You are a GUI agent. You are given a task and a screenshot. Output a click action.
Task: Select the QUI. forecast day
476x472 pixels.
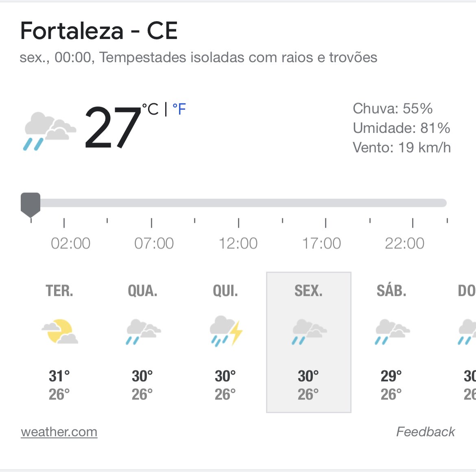pos(225,341)
